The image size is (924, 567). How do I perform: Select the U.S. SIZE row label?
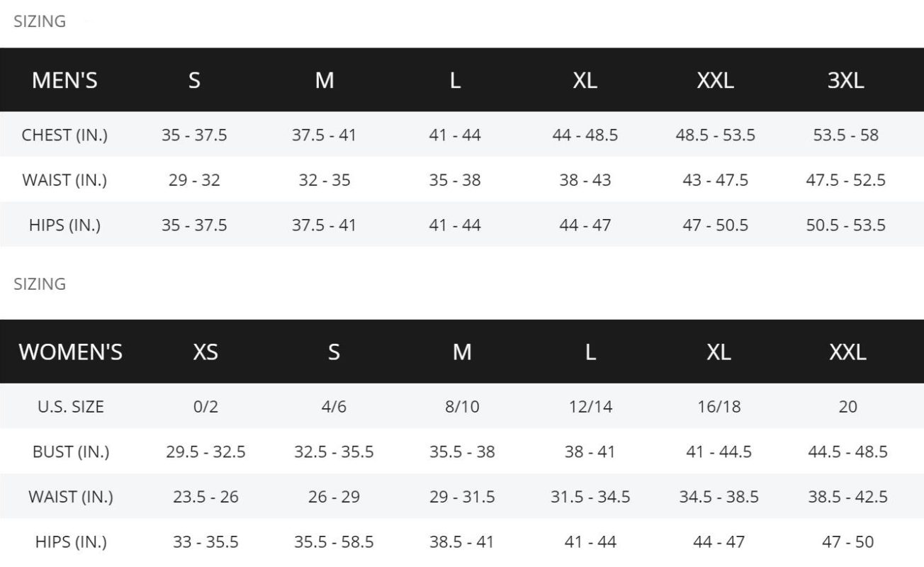[71, 407]
